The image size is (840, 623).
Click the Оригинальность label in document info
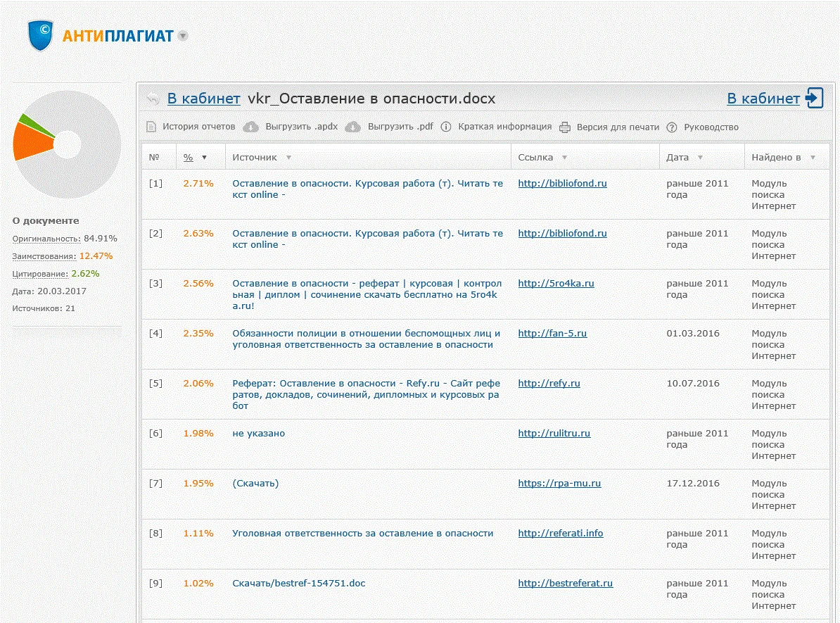pos(46,239)
